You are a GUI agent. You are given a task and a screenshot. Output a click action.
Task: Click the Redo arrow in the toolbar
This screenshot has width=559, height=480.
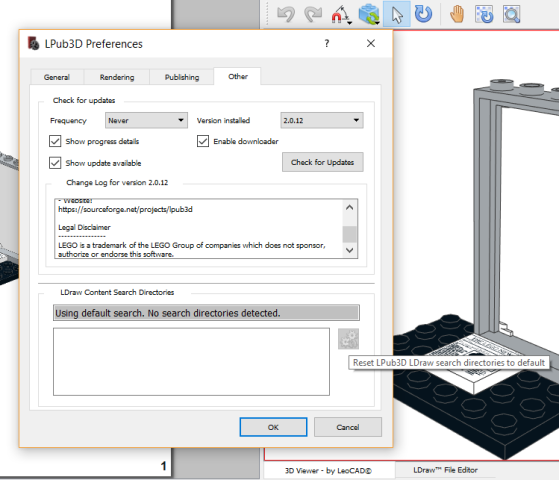pos(313,14)
